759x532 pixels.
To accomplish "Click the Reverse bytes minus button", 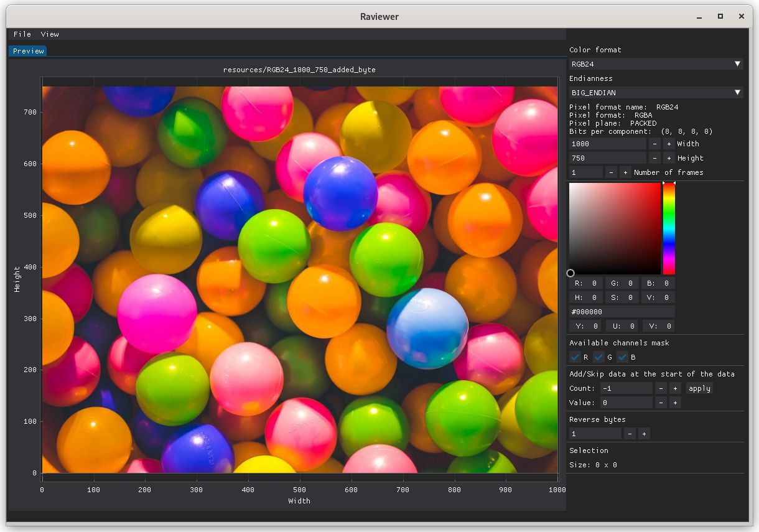I will [x=630, y=434].
